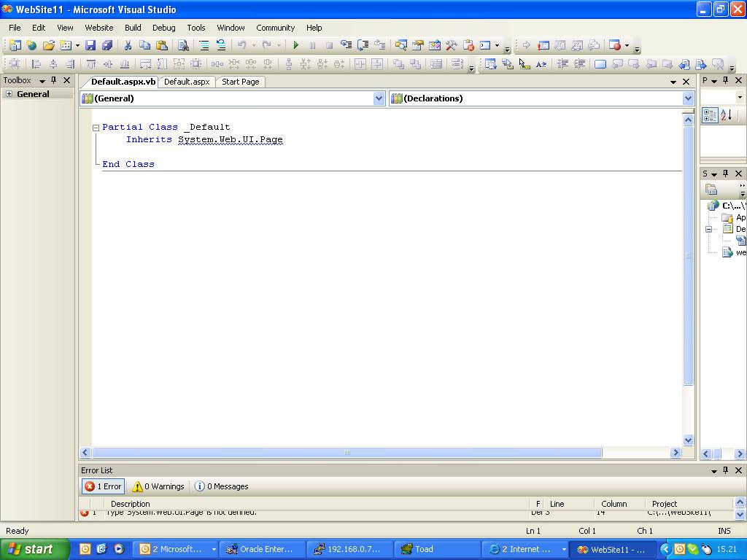Click the Display Object Member List icon

pyautogui.click(x=491, y=64)
